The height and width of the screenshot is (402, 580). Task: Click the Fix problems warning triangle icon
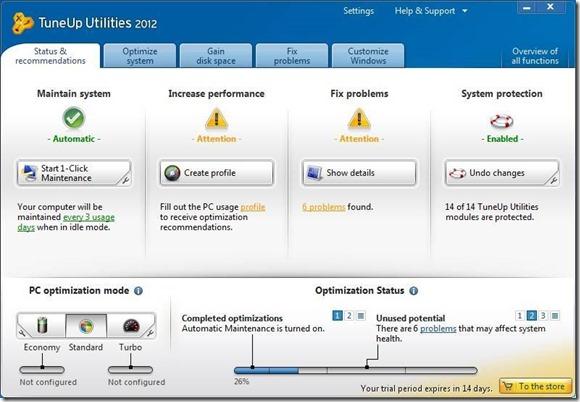[359, 119]
